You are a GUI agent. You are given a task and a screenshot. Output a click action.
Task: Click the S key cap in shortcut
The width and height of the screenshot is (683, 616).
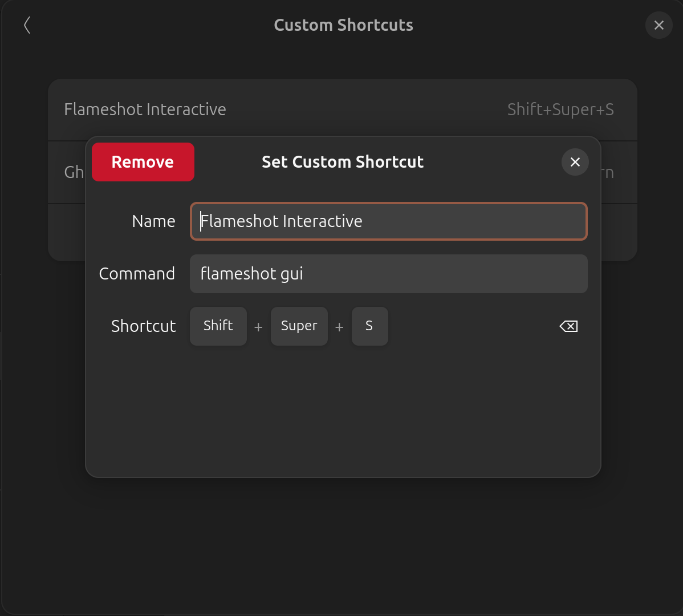point(369,326)
